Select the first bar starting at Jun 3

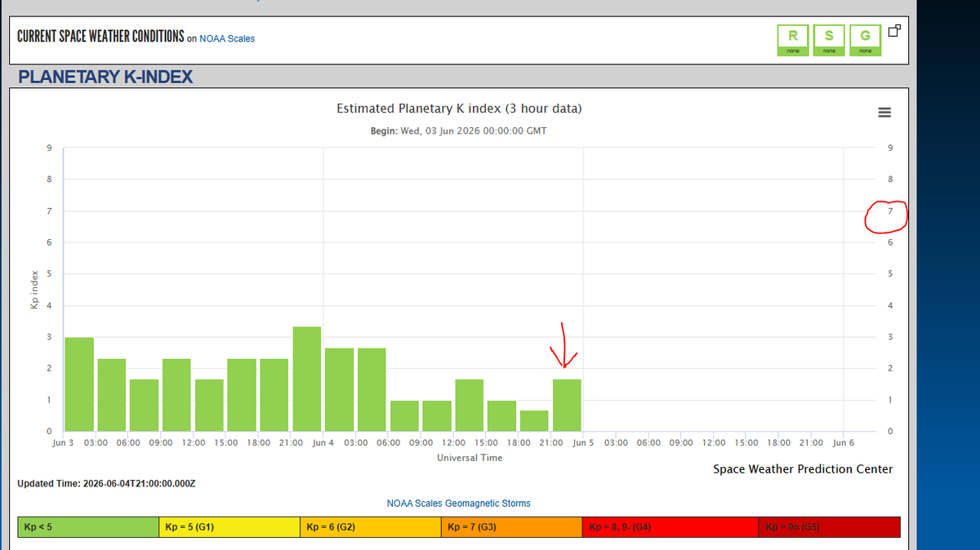(79, 384)
